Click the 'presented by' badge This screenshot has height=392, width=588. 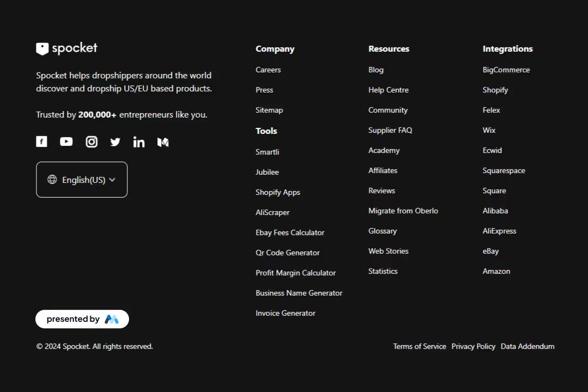pyautogui.click(x=82, y=318)
